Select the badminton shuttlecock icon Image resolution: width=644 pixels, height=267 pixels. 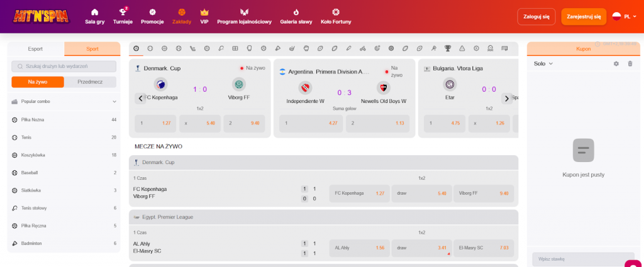(x=277, y=48)
